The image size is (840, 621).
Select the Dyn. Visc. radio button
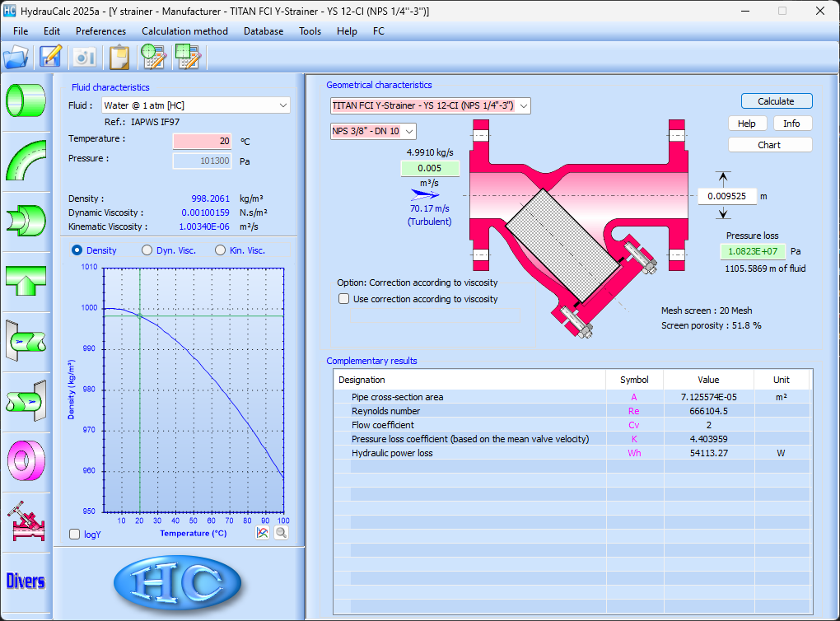(147, 250)
